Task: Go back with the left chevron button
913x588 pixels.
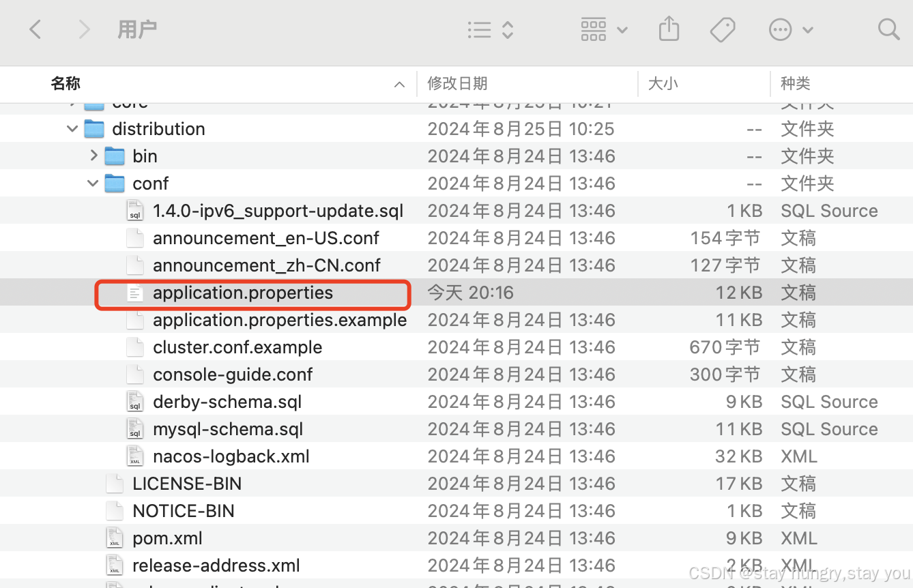Action: click(35, 29)
